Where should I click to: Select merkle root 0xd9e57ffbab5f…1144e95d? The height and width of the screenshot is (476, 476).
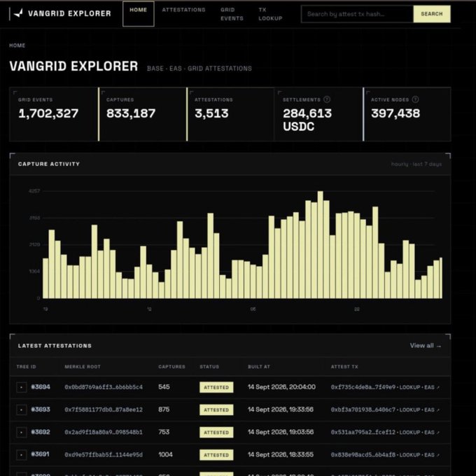tap(104, 454)
